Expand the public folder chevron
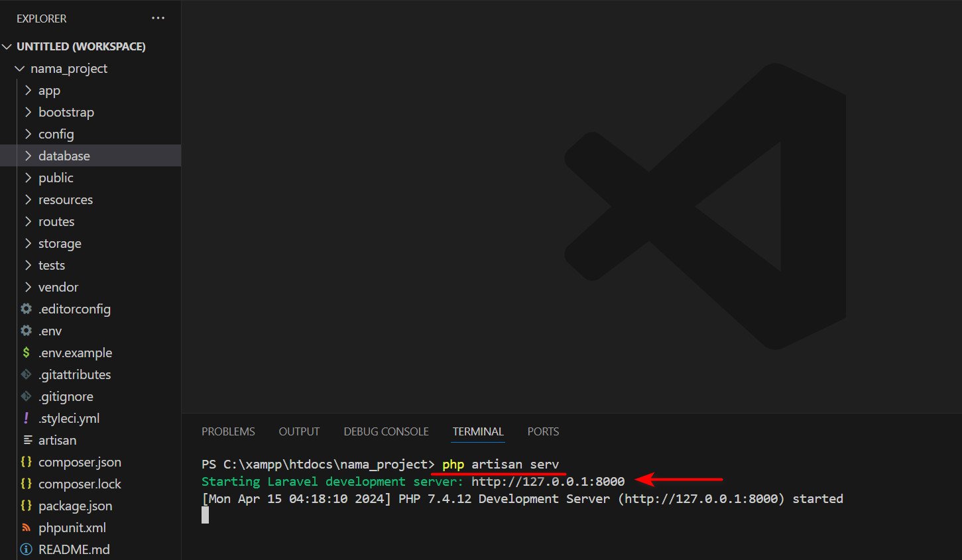This screenshot has width=962, height=560. (x=28, y=178)
